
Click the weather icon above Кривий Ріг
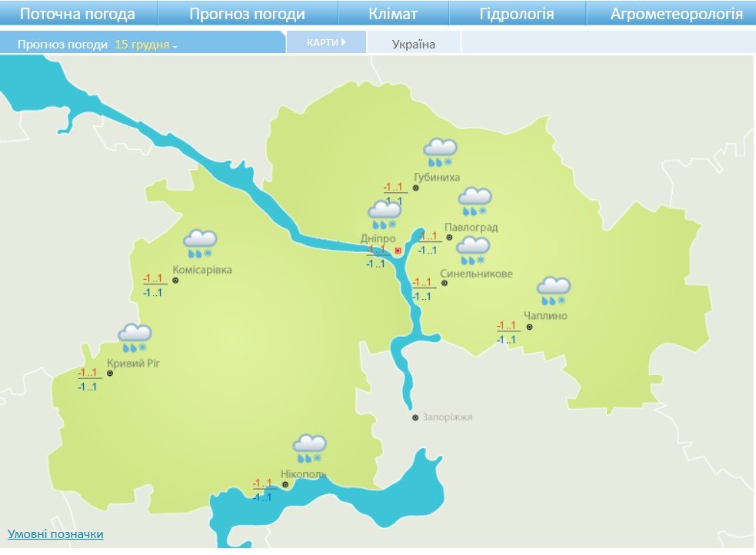click(x=135, y=338)
